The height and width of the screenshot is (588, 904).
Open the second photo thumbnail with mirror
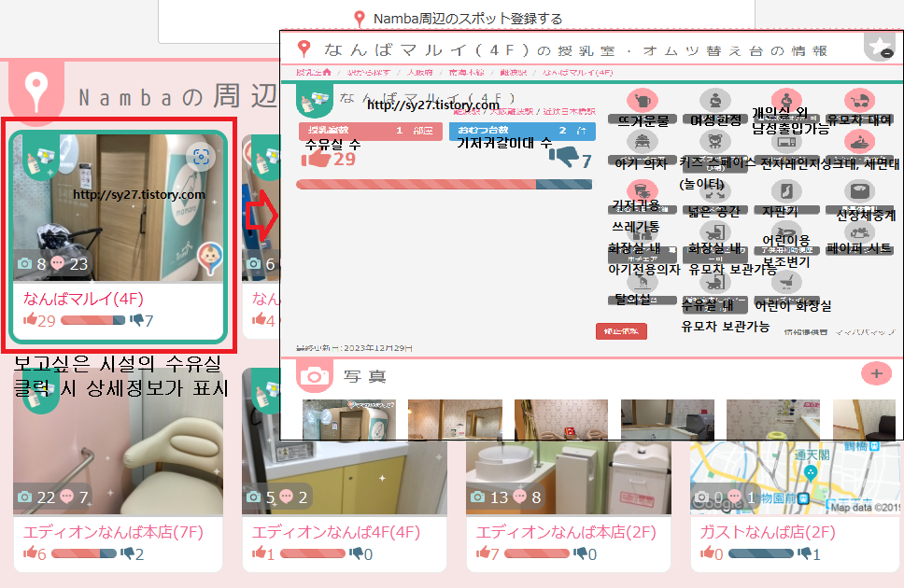click(454, 419)
